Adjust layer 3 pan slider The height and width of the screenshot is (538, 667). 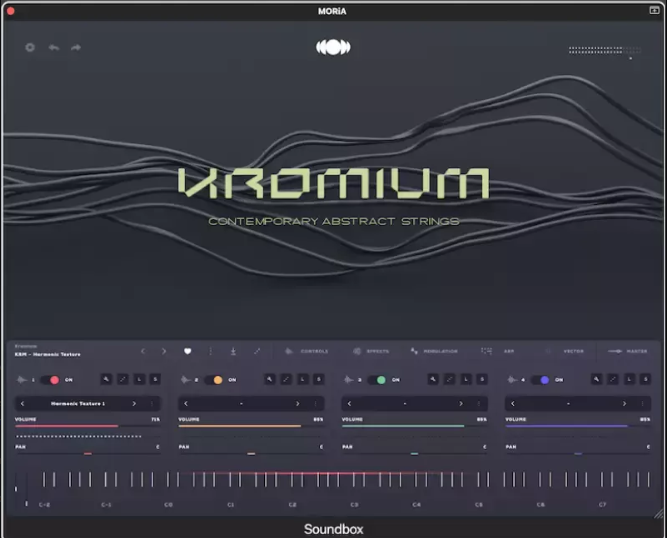[x=414, y=454]
